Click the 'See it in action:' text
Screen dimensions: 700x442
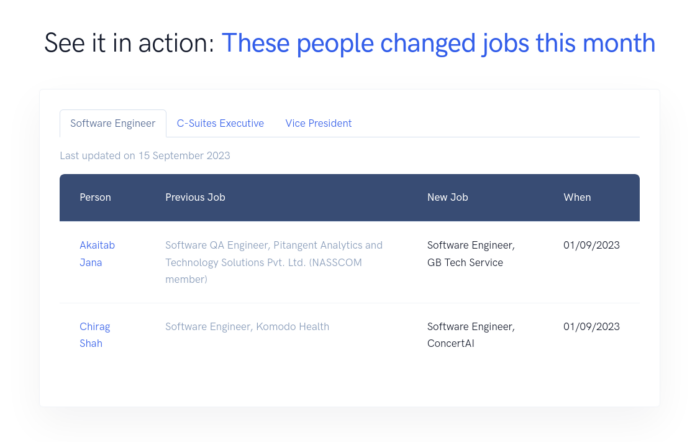(x=129, y=43)
